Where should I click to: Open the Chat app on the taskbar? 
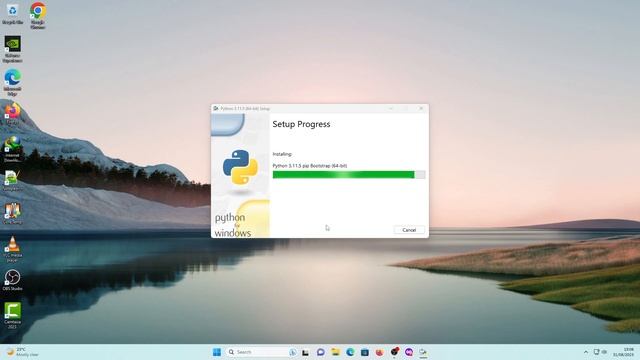click(x=320, y=352)
